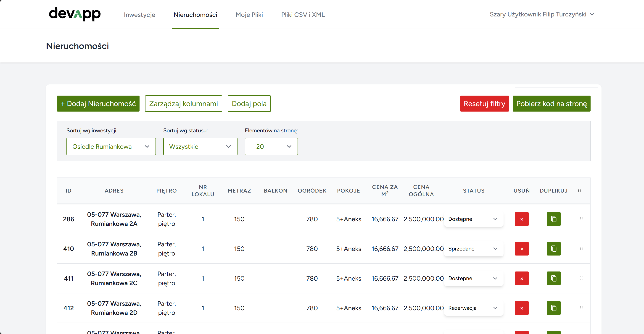Expand the Filip Turczyński user menu
The width and height of the screenshot is (644, 334).
(541, 14)
